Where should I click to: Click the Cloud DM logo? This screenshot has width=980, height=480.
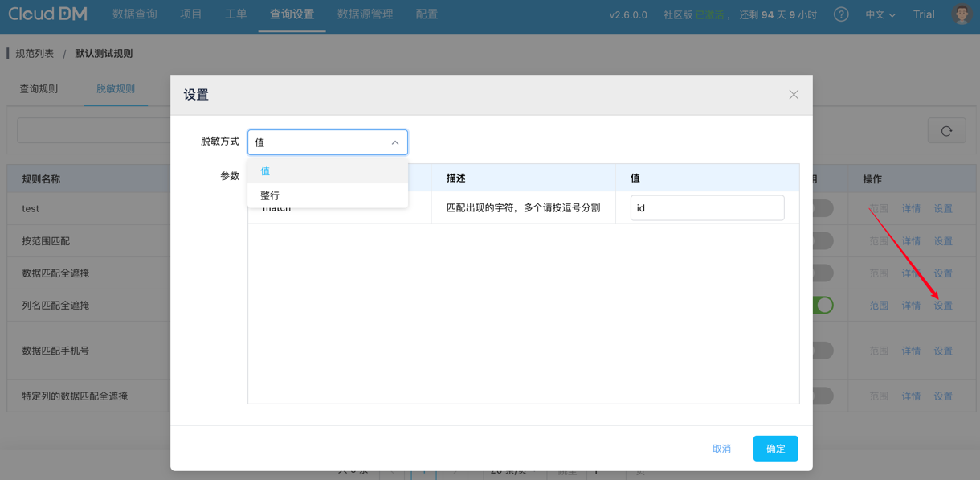pyautogui.click(x=48, y=14)
